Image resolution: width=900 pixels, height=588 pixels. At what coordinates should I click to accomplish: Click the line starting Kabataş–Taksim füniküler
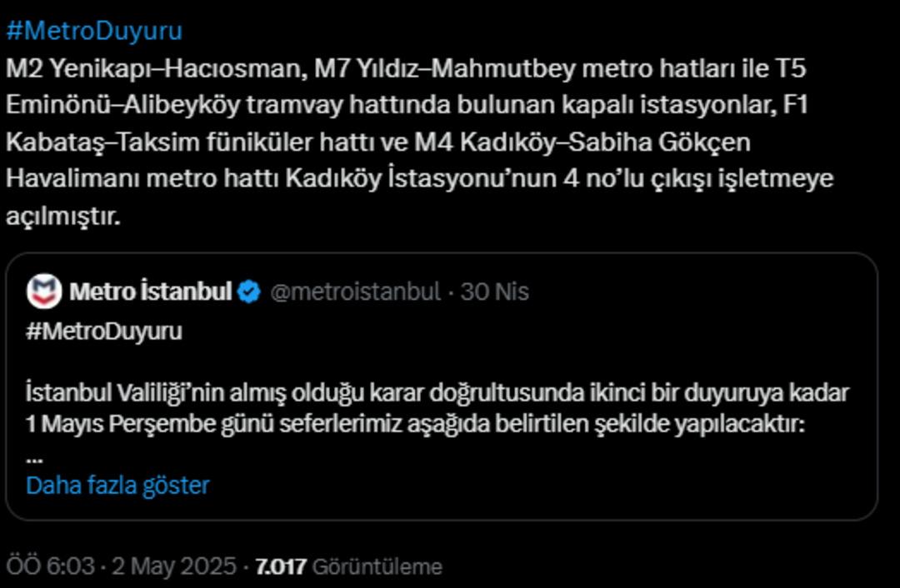377,142
